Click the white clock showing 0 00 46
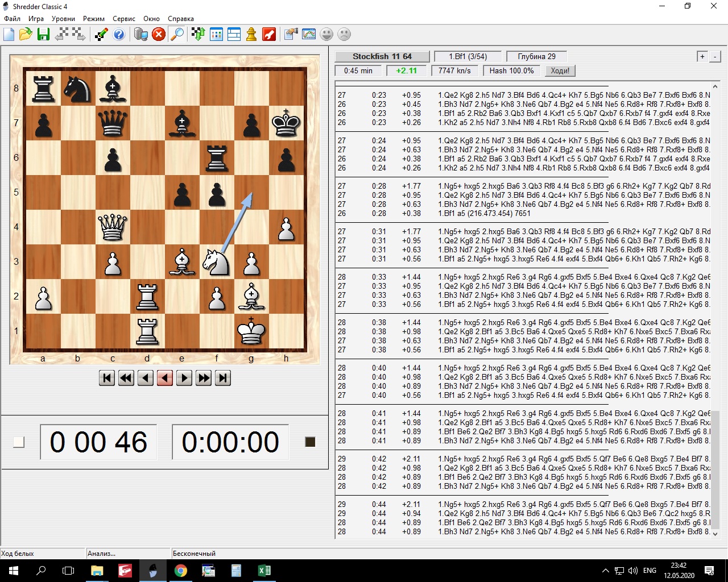Viewport: 728px width, 582px height. pyautogui.click(x=98, y=442)
